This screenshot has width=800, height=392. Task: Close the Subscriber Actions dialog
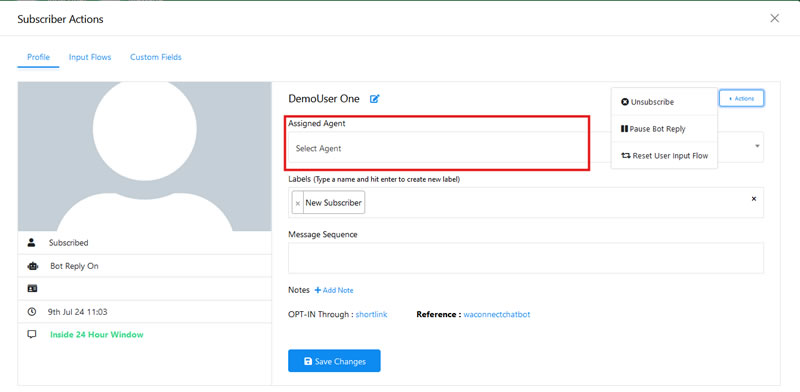point(774,18)
